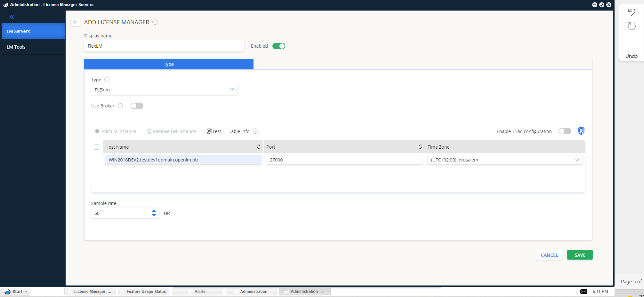Image resolution: width=644 pixels, height=297 pixels.
Task: Sort the table by Host Name column
Action: [259, 147]
